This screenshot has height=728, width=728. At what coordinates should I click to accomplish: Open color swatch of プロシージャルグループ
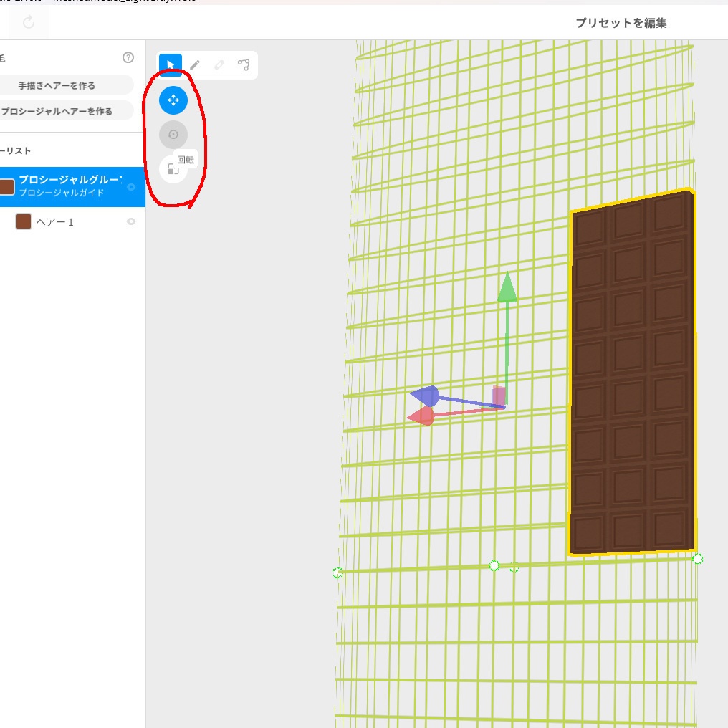[6, 186]
